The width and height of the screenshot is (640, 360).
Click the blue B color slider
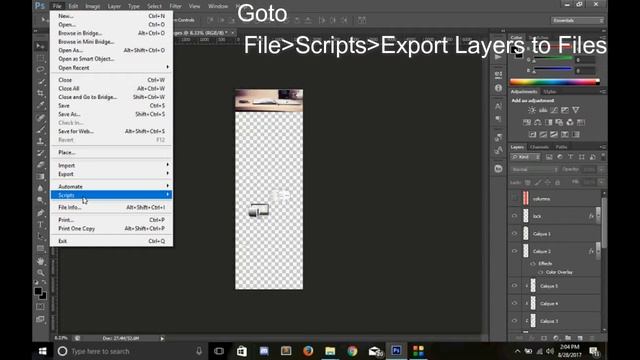[x=553, y=70]
